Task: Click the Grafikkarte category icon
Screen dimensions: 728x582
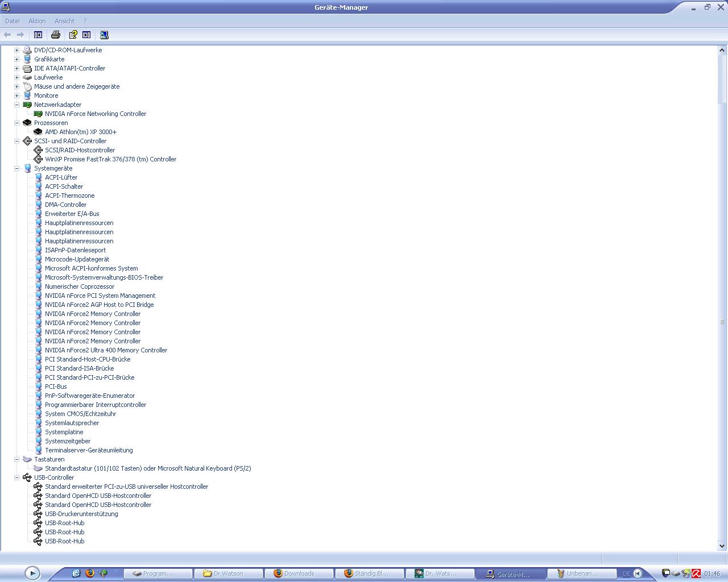Action: pos(27,59)
